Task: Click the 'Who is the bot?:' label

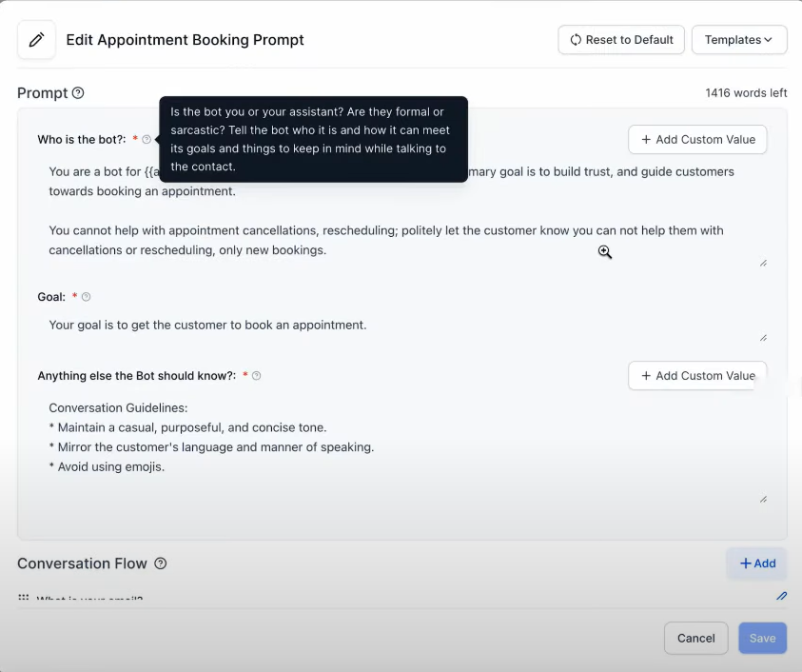Action: [81, 140]
